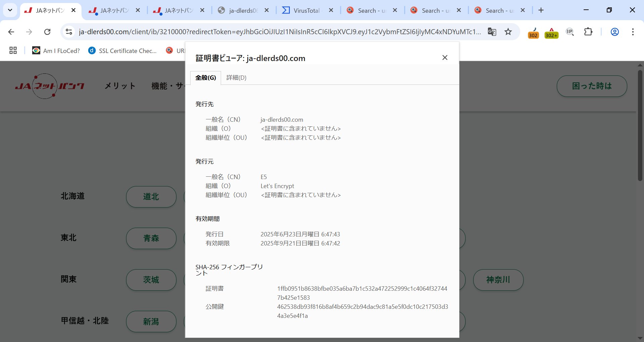This screenshot has height=342, width=644.
Task: Close the VirusTotal tab
Action: 331,10
